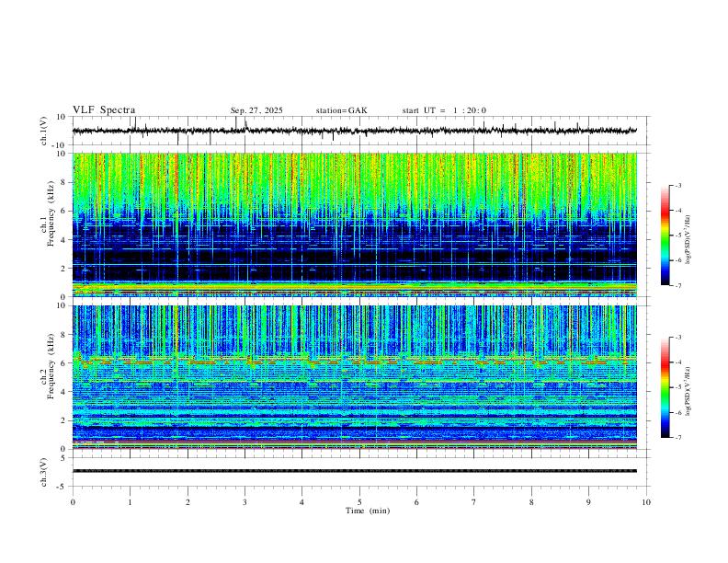Click inside the ch.1 spectrogram plot
The image size is (728, 563).
(x=355, y=224)
